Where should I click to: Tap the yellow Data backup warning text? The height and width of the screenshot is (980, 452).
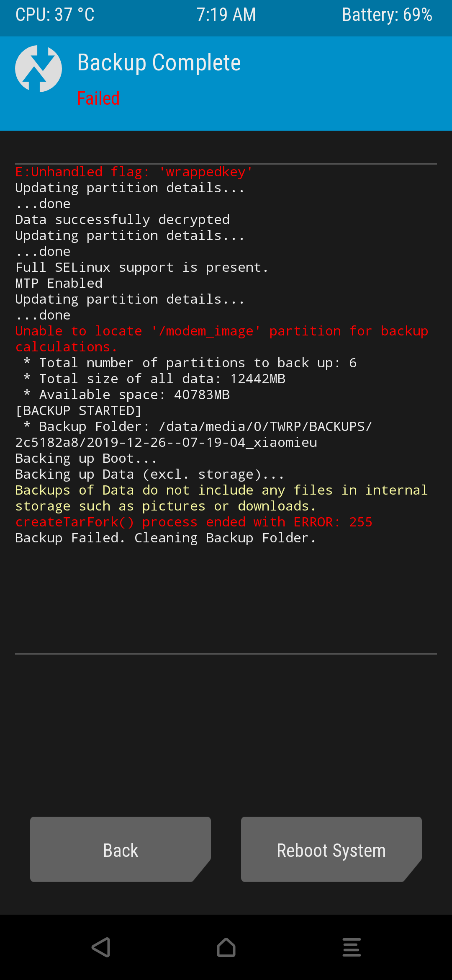(x=222, y=498)
